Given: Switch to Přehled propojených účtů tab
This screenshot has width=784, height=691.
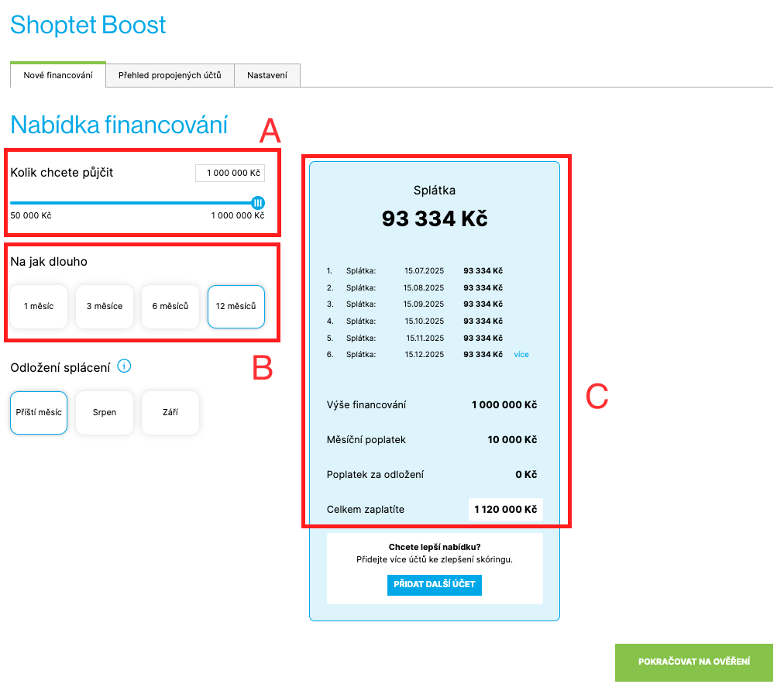Looking at the screenshot, I should pyautogui.click(x=170, y=75).
